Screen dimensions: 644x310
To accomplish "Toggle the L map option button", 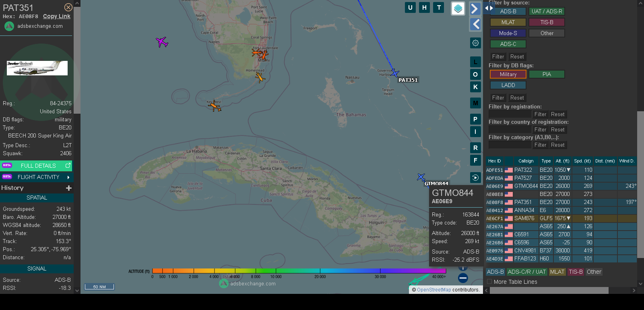I will pos(475,62).
